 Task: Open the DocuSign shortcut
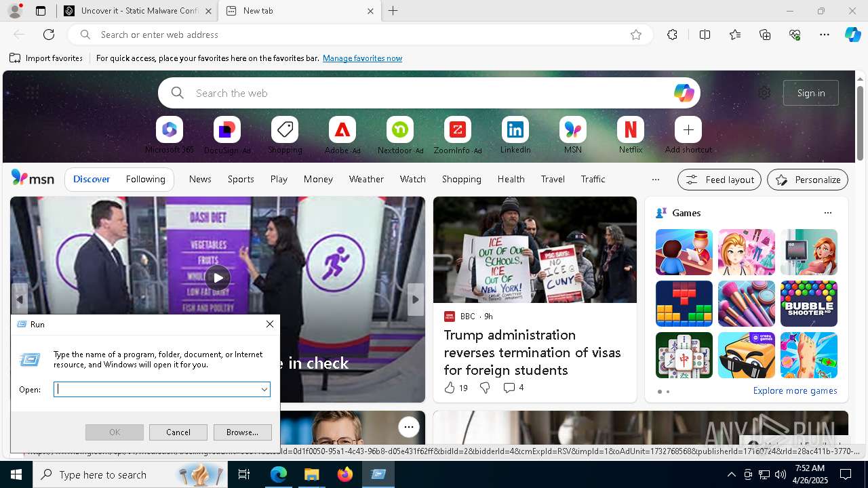point(227,135)
